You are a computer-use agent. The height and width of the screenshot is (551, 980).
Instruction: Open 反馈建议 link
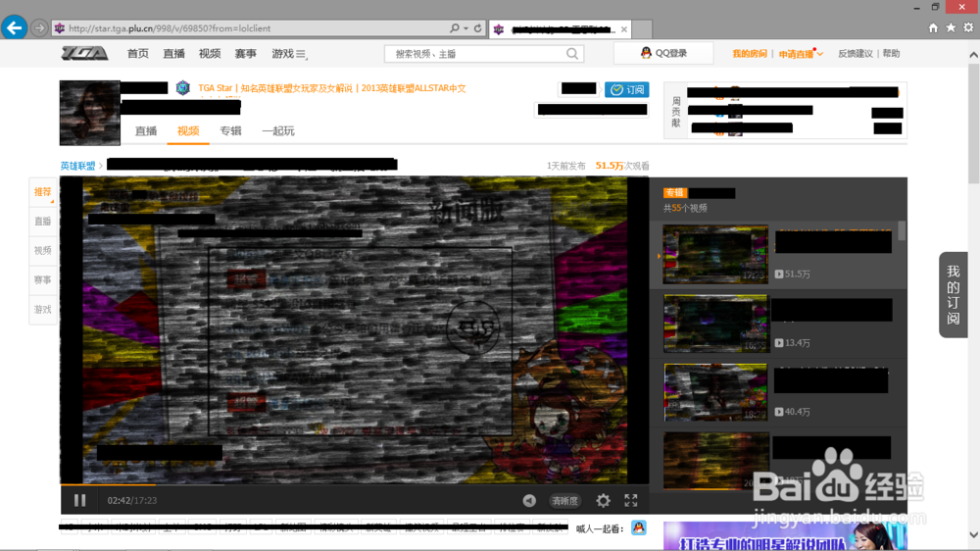(x=855, y=54)
